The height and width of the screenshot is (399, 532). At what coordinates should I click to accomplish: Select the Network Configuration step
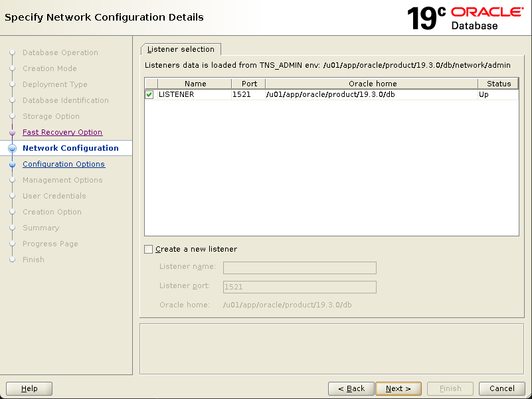click(70, 148)
